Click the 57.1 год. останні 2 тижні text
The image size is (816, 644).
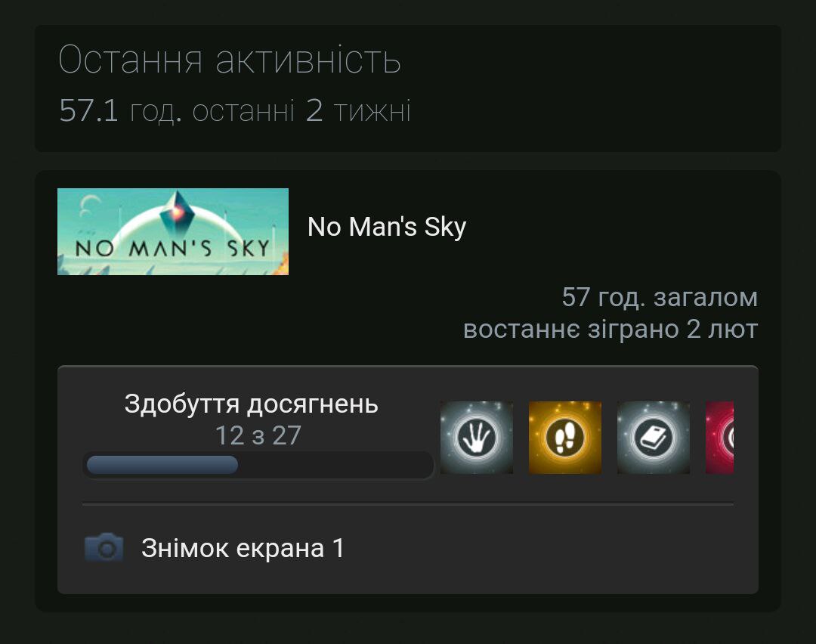(x=235, y=110)
